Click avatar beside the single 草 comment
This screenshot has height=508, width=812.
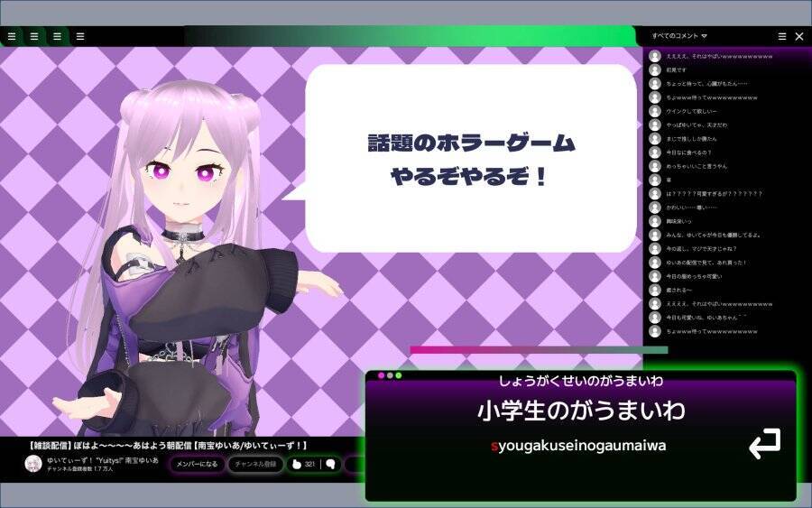click(x=655, y=180)
